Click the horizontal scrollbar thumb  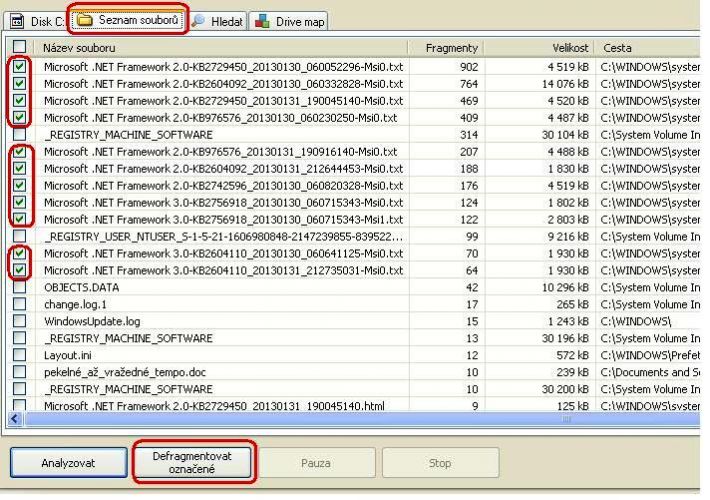coord(362,419)
